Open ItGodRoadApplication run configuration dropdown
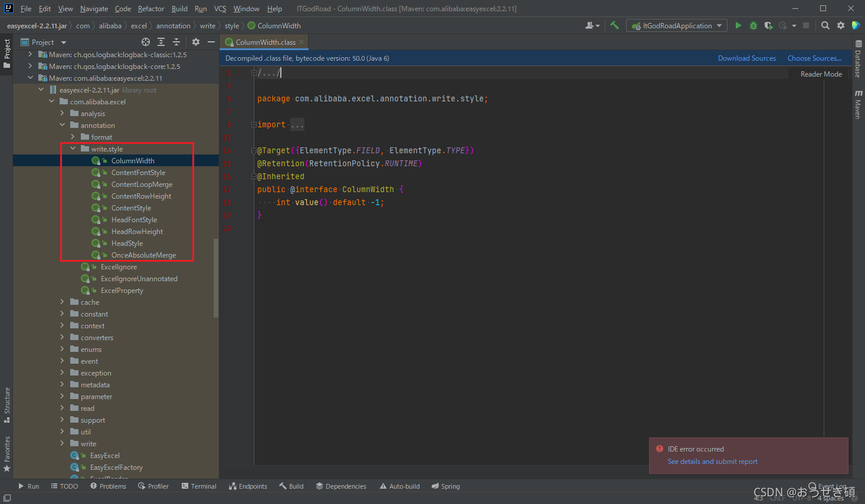This screenshot has height=504, width=865. pos(677,25)
